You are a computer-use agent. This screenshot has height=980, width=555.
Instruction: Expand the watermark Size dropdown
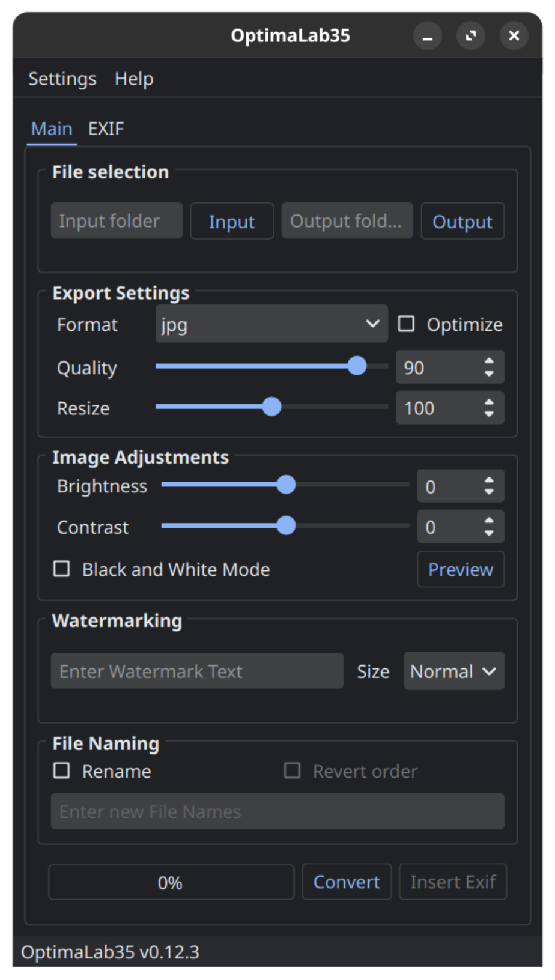pos(453,671)
